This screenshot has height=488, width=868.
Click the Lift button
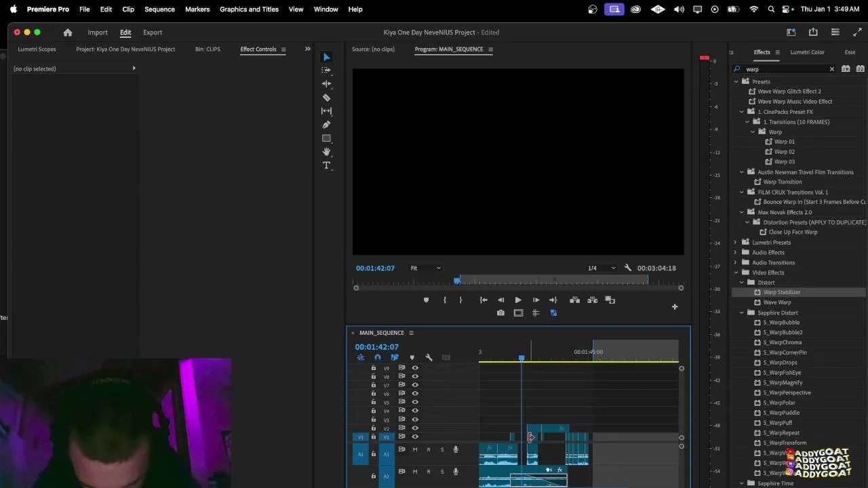(x=574, y=300)
